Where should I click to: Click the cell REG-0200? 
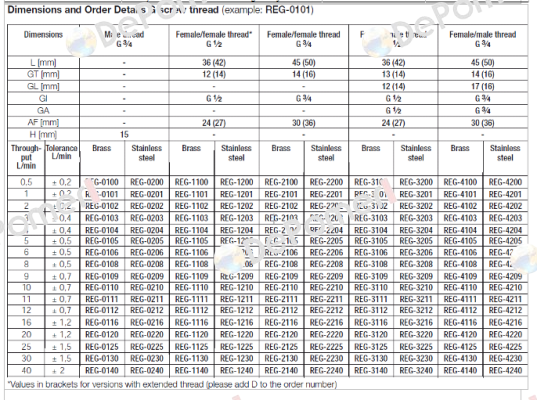[147, 182]
